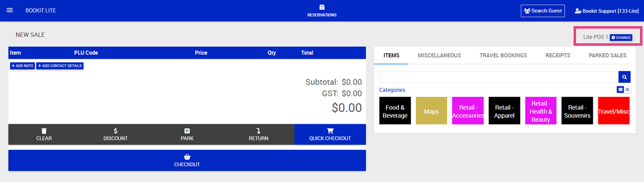The image size is (644, 182).
Task: Open the hamburger menu
Action: (10, 11)
